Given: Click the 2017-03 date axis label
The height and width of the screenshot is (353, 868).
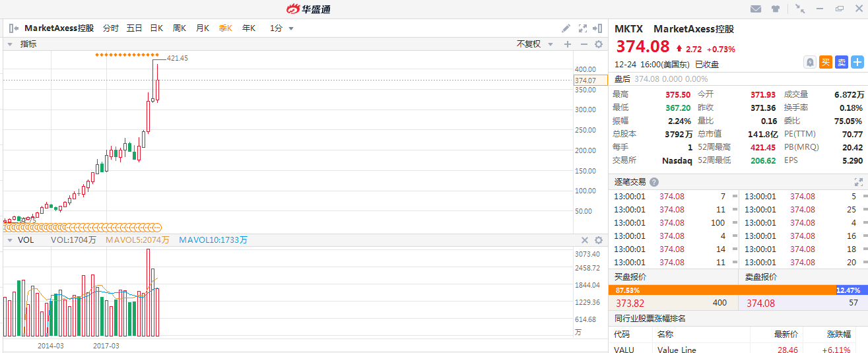Looking at the screenshot, I should tap(106, 345).
